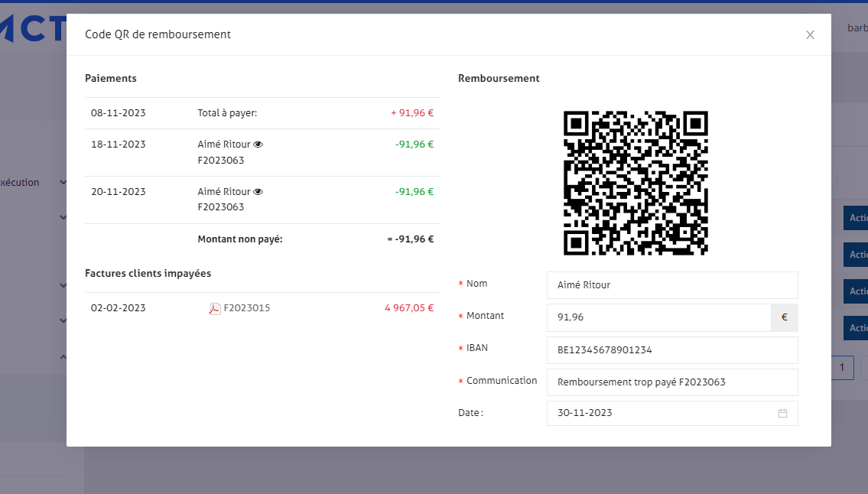Open the user menu in top right
This screenshot has height=494, width=868.
[857, 28]
